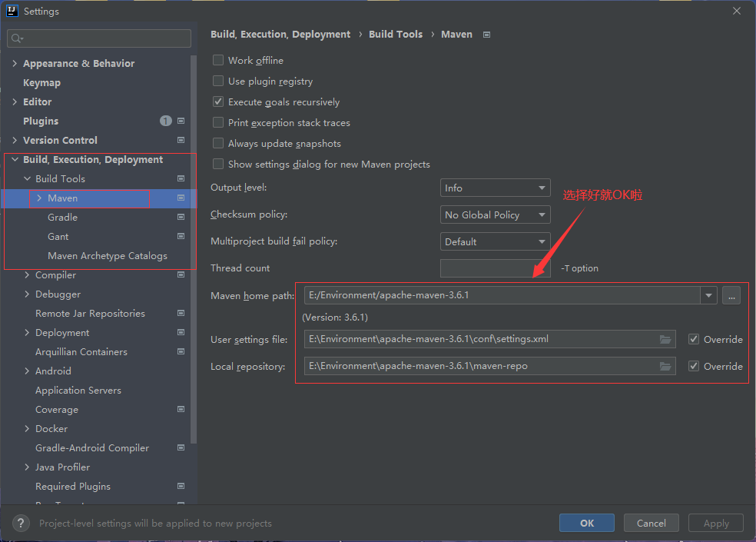Click project-level icon in Maven breadcrumb header
Image resolution: width=756 pixels, height=542 pixels.
point(486,35)
